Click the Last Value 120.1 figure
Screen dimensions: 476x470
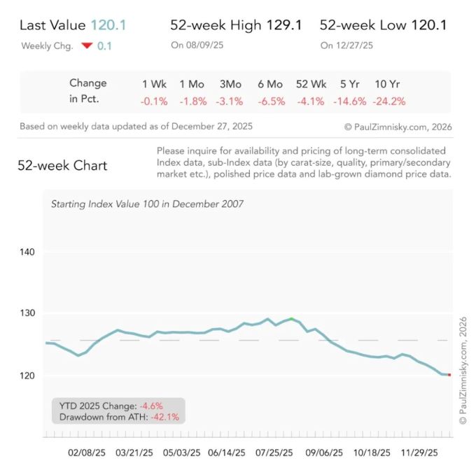(108, 26)
